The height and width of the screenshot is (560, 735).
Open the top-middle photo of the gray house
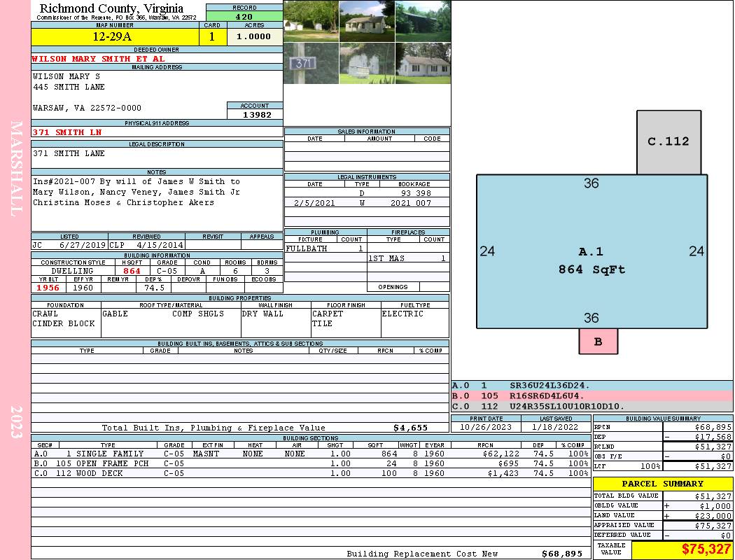(x=367, y=21)
